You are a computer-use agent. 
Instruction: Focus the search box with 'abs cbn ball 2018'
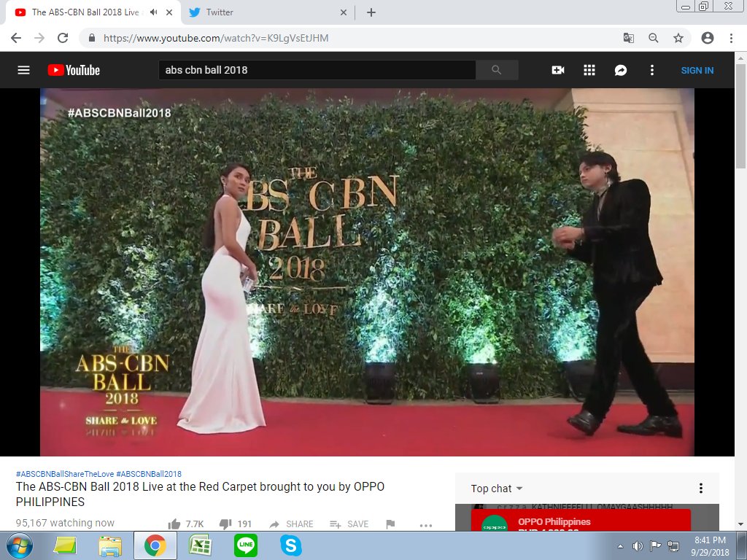click(x=317, y=70)
